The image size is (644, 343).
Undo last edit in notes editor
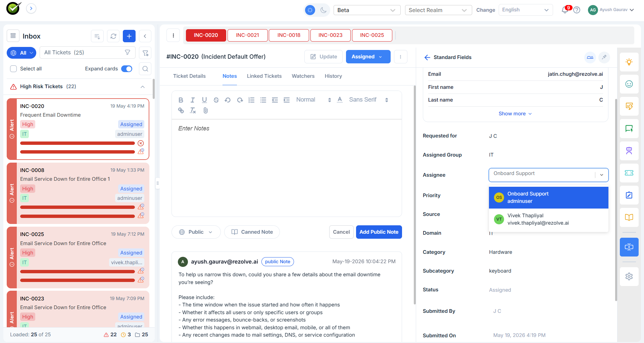(228, 100)
